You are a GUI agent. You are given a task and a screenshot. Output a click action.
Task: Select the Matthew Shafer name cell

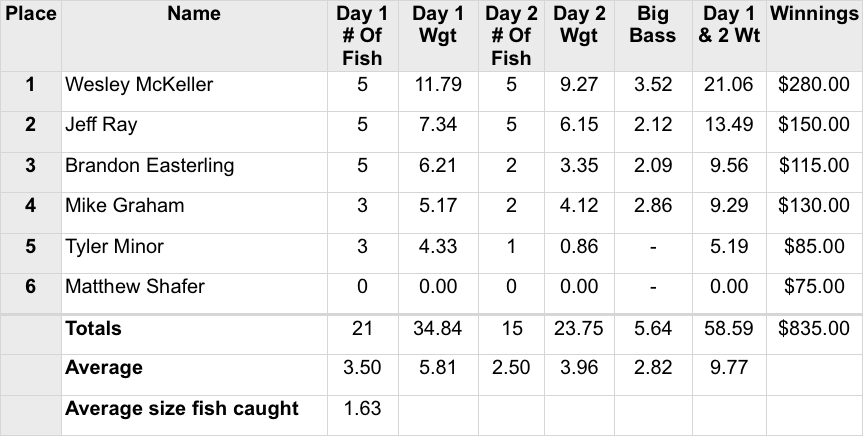[x=135, y=287]
